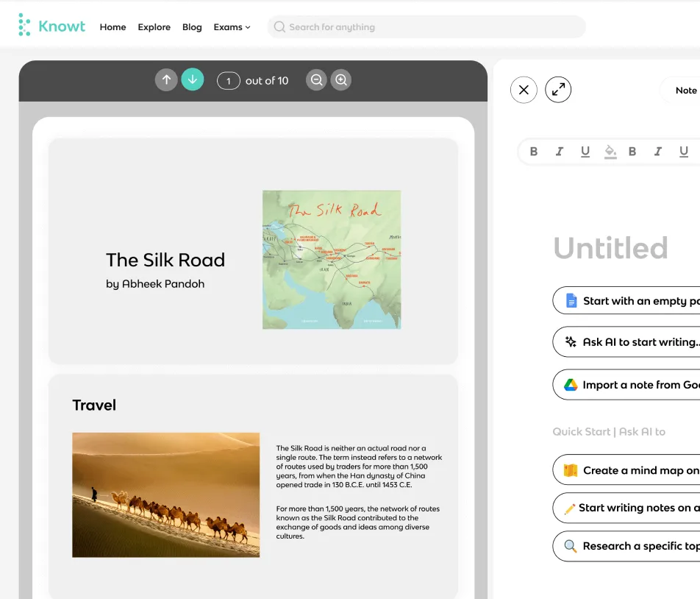Image resolution: width=700 pixels, height=599 pixels.
Task: Open the highlight color fill tool
Action: (x=610, y=152)
